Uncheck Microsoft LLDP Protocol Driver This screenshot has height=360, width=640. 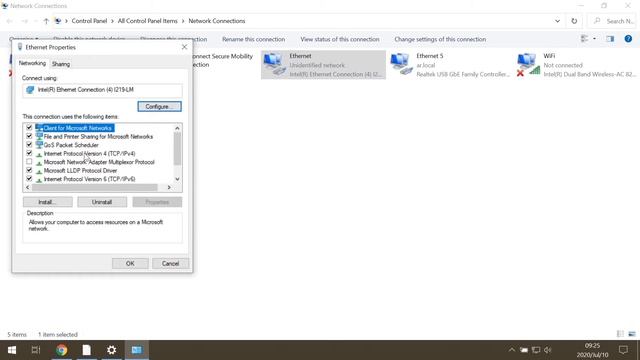29,170
